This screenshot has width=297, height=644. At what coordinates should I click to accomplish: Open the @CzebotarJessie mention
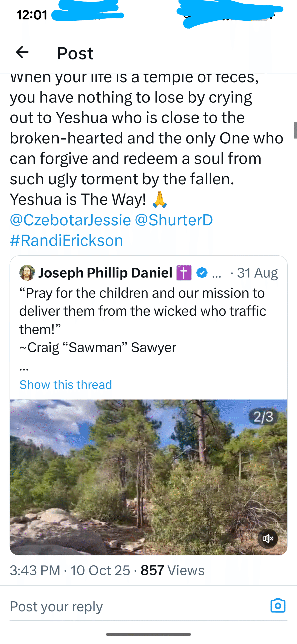point(70,220)
